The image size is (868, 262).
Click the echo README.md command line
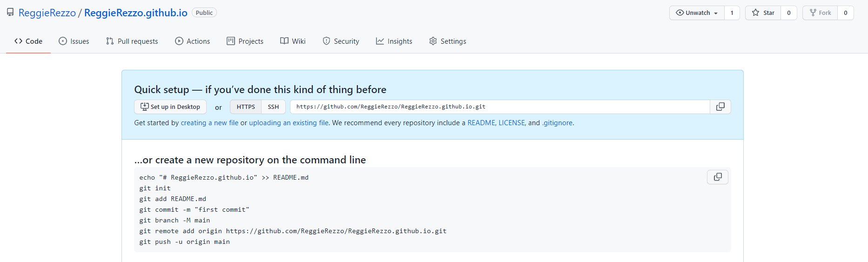pyautogui.click(x=224, y=177)
